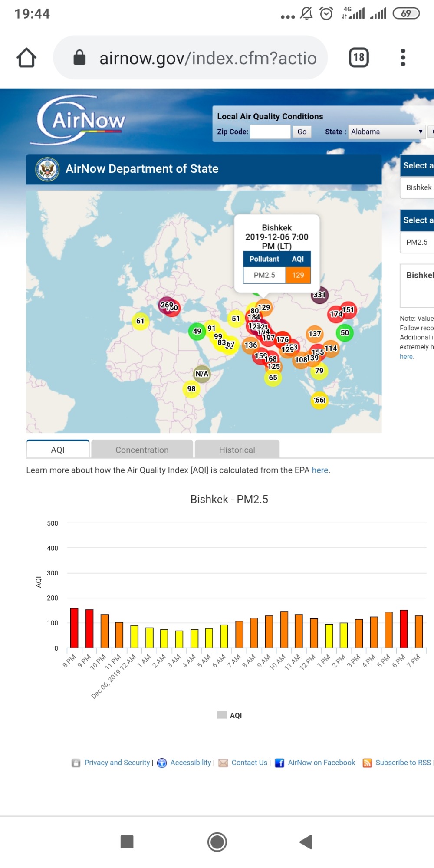Switch to the Concentration tab

coord(142,450)
